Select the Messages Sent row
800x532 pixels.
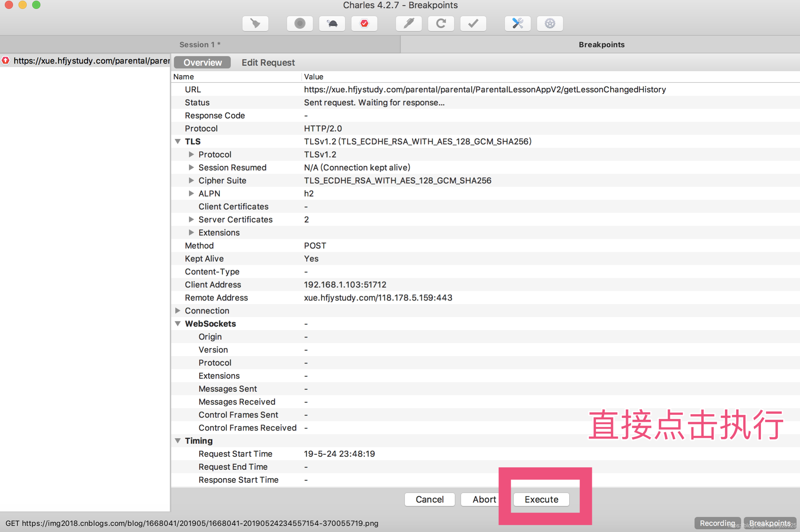[485, 389]
